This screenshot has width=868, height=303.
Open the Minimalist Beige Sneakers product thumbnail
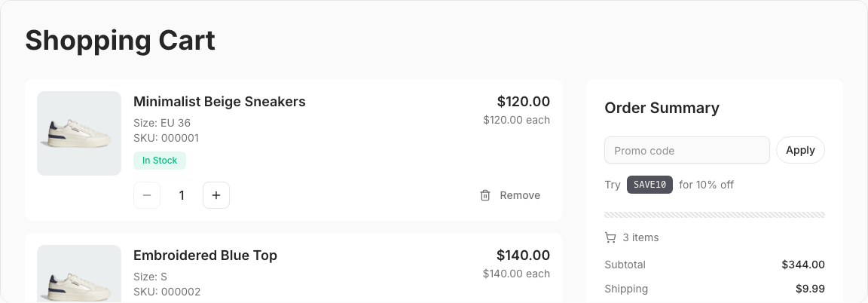(79, 133)
